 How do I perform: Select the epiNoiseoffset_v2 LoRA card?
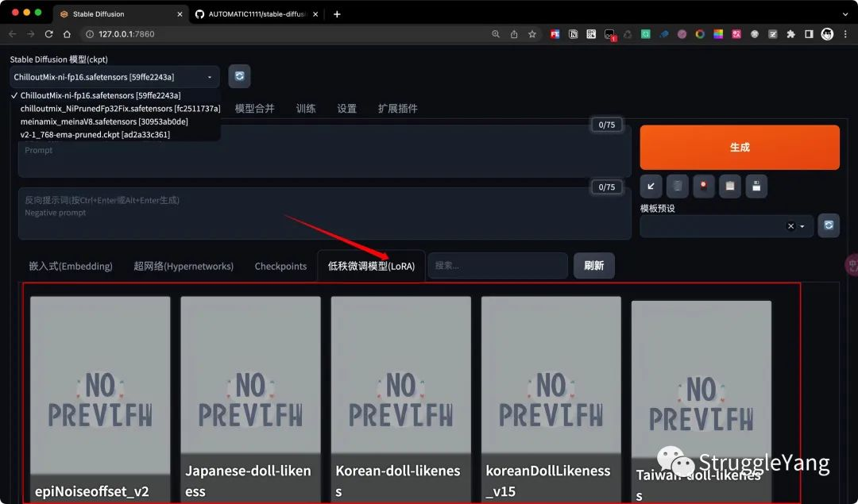(100, 399)
